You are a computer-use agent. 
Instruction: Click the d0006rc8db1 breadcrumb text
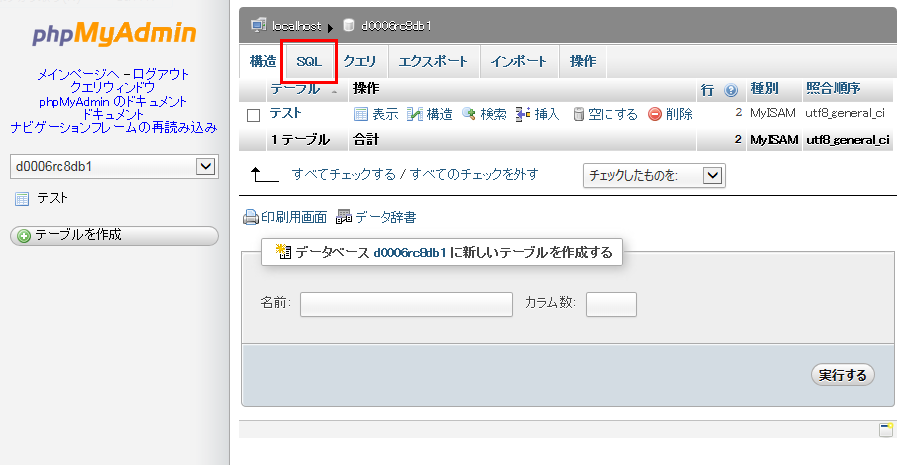pos(396,26)
